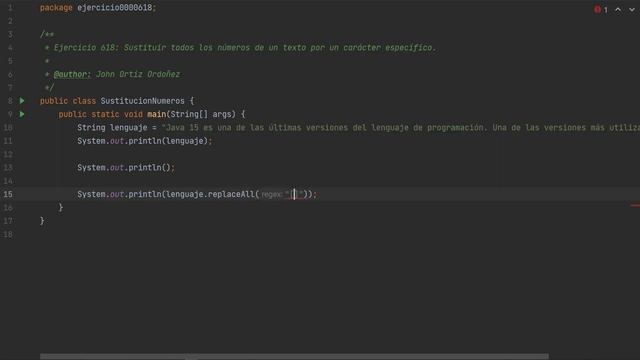This screenshot has height=360, width=640.
Task: Click the horizontal scrollbar at bottom
Action: (294, 356)
